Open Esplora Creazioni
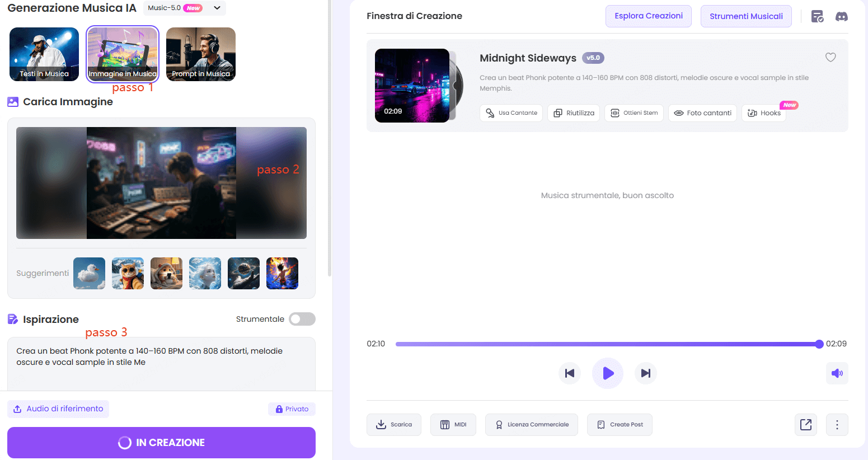868x460 pixels. click(x=648, y=16)
